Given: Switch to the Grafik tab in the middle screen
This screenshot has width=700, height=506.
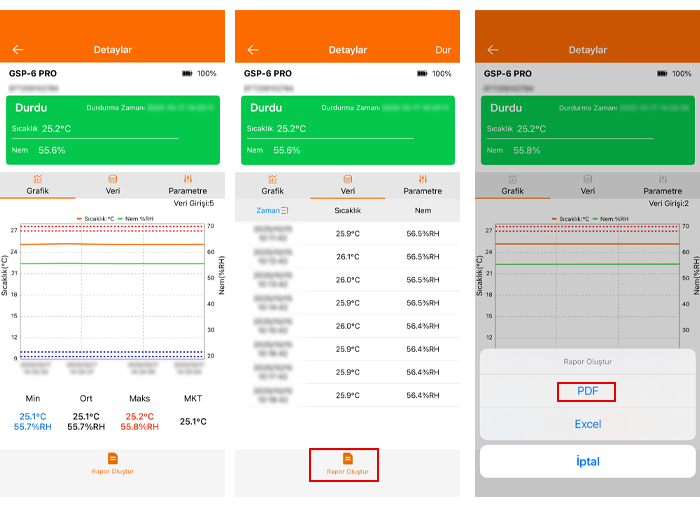Looking at the screenshot, I should 272,185.
